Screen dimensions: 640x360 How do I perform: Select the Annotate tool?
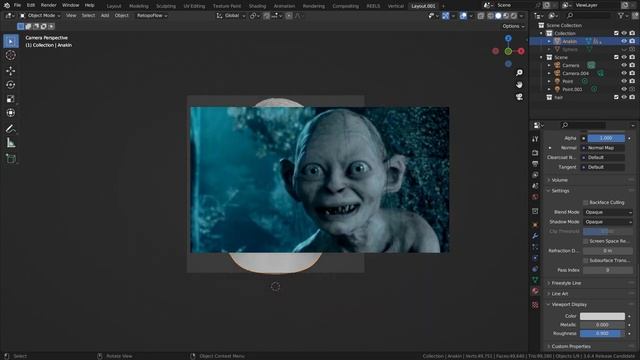11,129
